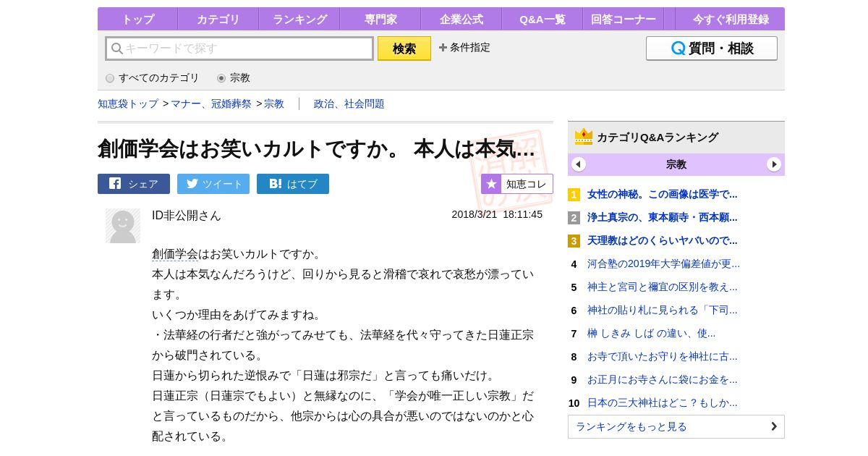The height and width of the screenshot is (456, 868).
Task: Click the crown icon beside カテゴリQ&Aランキング
Action: pyautogui.click(x=584, y=137)
